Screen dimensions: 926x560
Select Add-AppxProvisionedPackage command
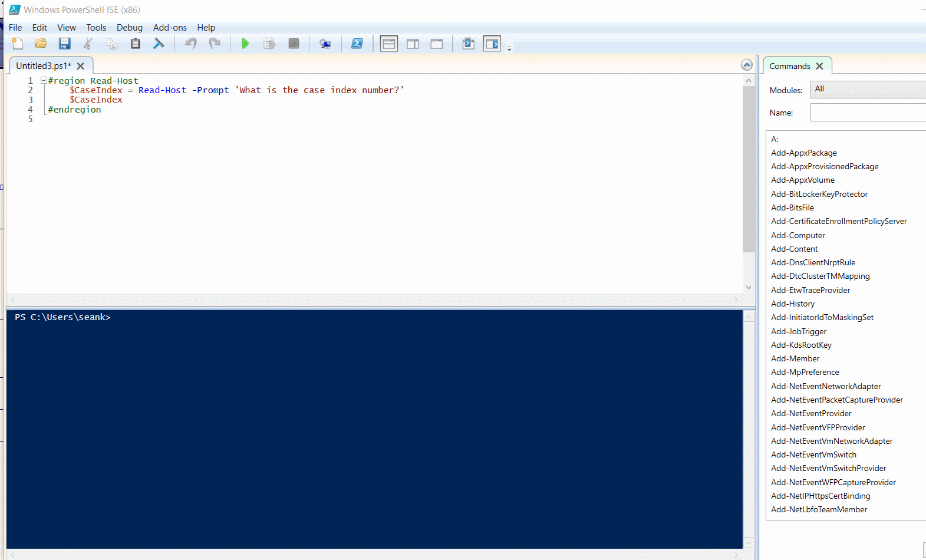825,166
